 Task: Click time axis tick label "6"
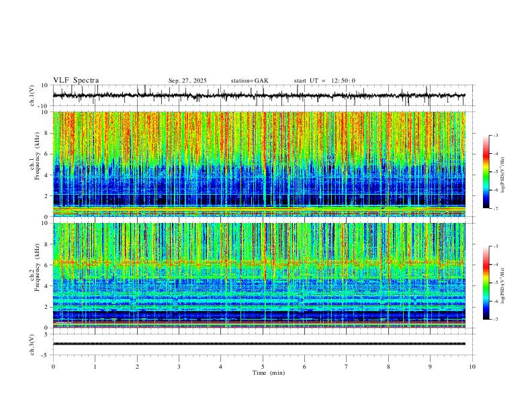pyautogui.click(x=304, y=367)
